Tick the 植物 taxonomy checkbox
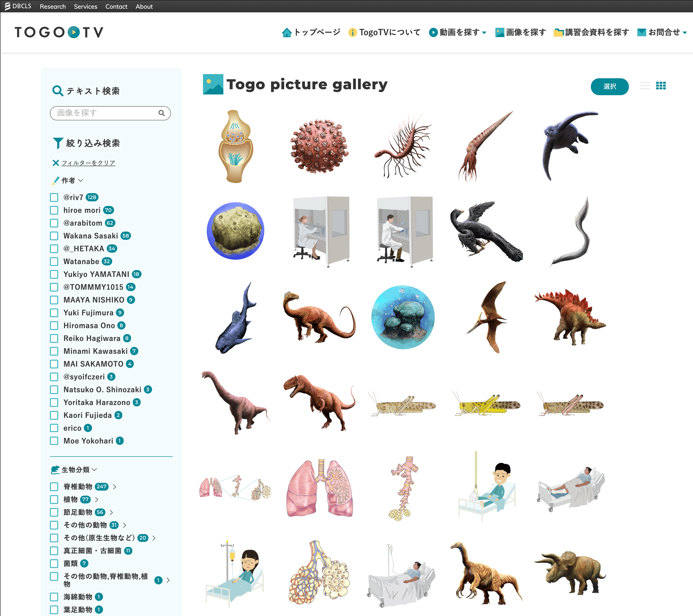693x616 pixels. (x=54, y=500)
